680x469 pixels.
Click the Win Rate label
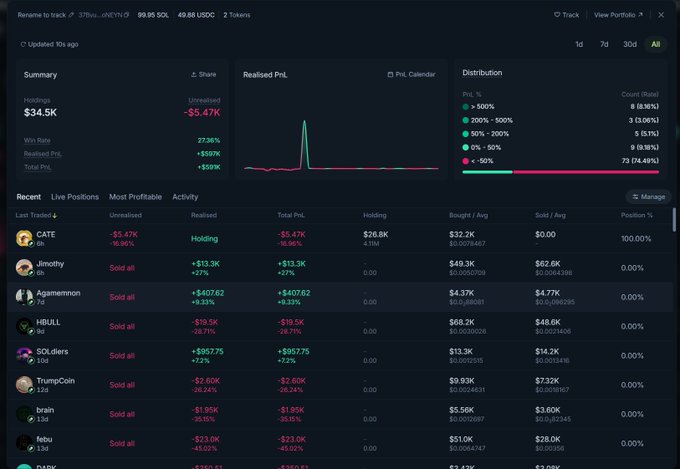(37, 140)
